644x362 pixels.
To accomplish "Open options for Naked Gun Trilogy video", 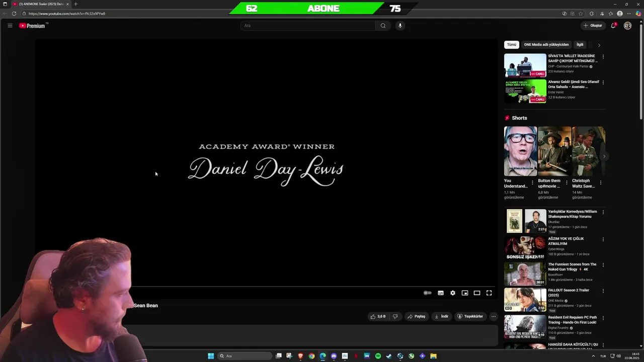I will tap(603, 265).
